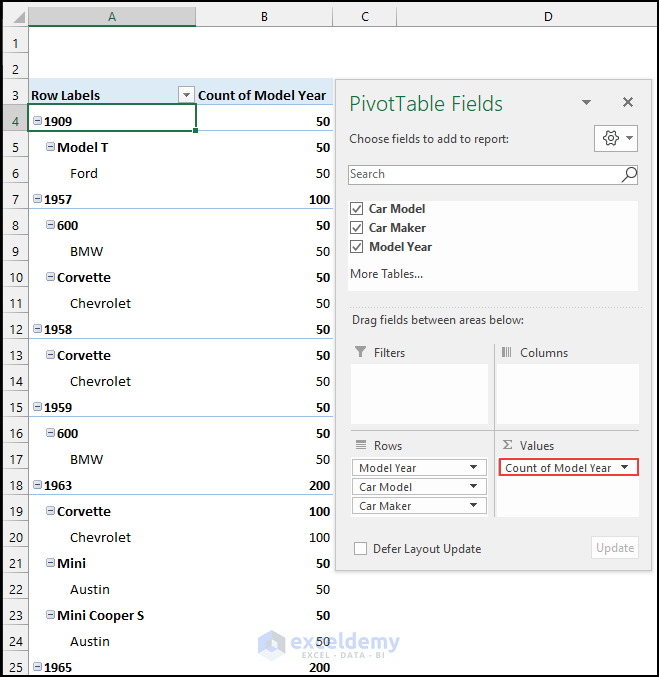Collapse the 1965 year group
The image size is (659, 677).
(x=38, y=667)
